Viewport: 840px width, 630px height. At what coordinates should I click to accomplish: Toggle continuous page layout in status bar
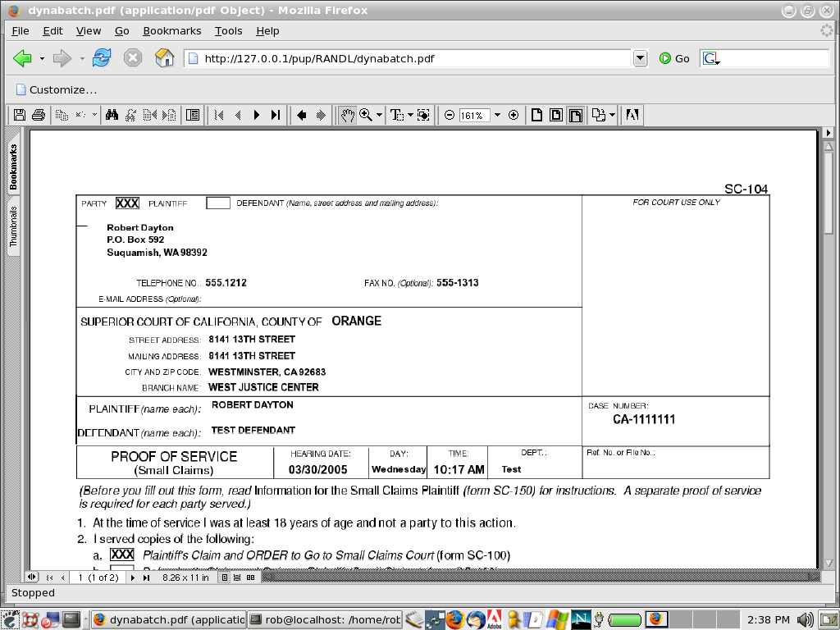tap(238, 577)
